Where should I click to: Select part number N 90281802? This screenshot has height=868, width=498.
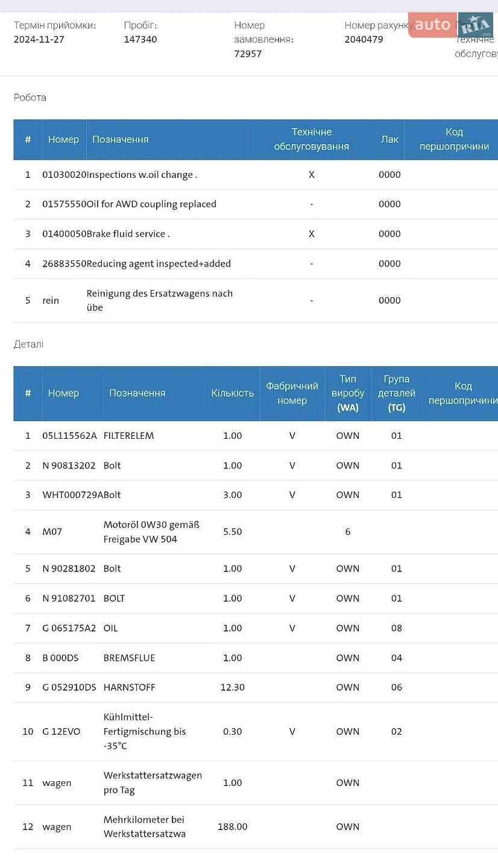pyautogui.click(x=69, y=568)
